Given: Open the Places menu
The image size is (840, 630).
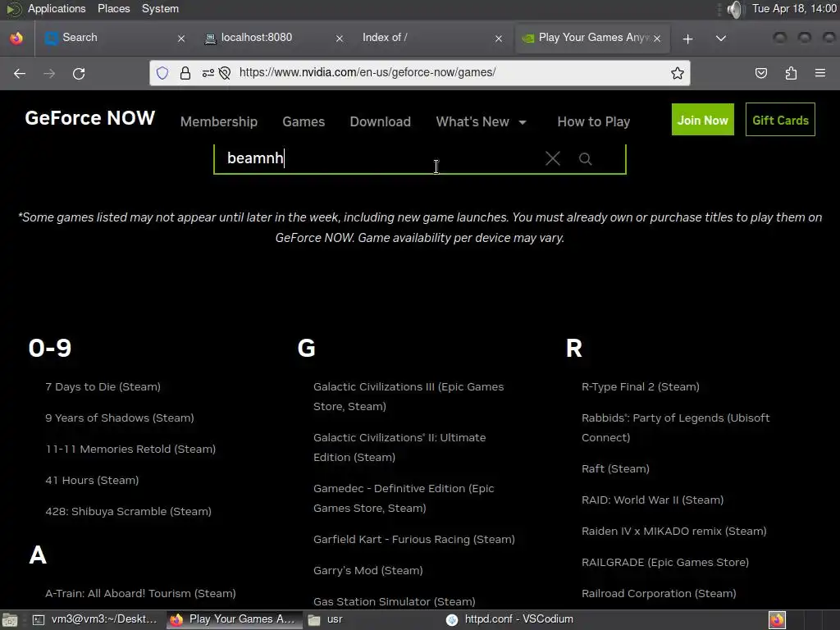Looking at the screenshot, I should (x=113, y=8).
